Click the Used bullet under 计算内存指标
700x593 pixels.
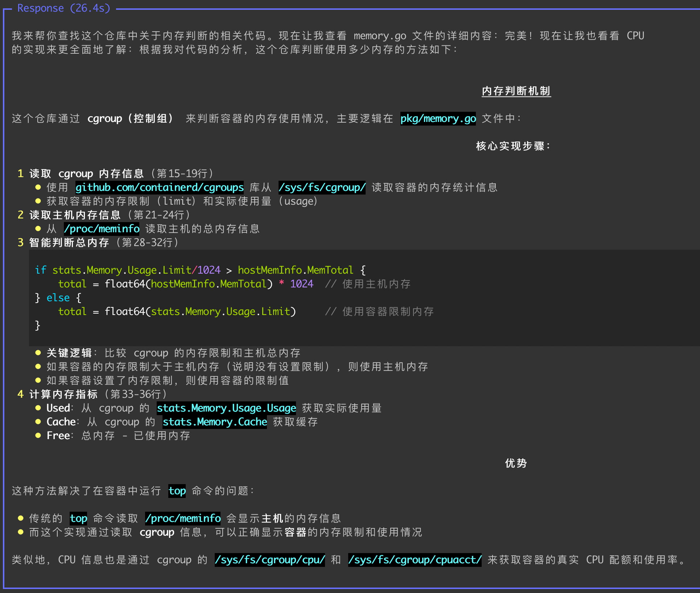coord(58,408)
